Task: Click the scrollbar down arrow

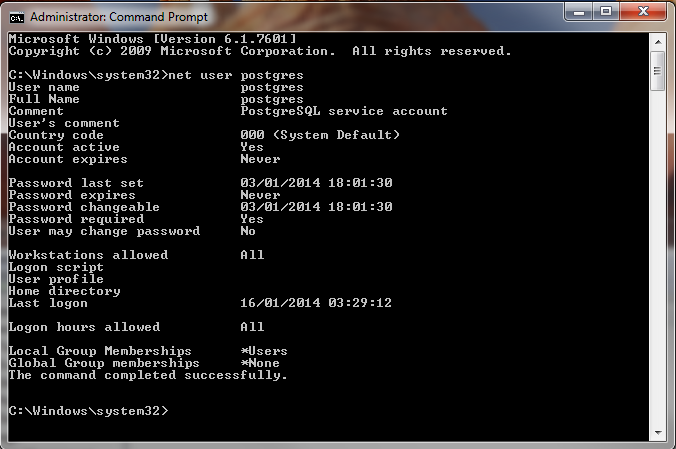Action: pos(657,432)
